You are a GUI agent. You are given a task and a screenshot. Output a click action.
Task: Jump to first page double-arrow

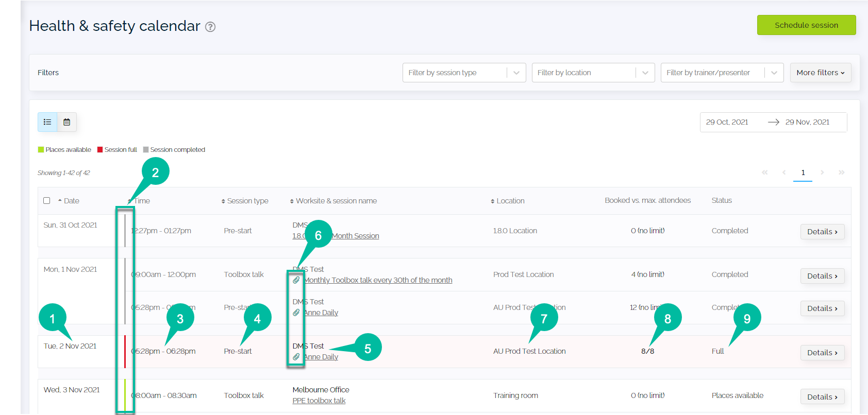765,172
